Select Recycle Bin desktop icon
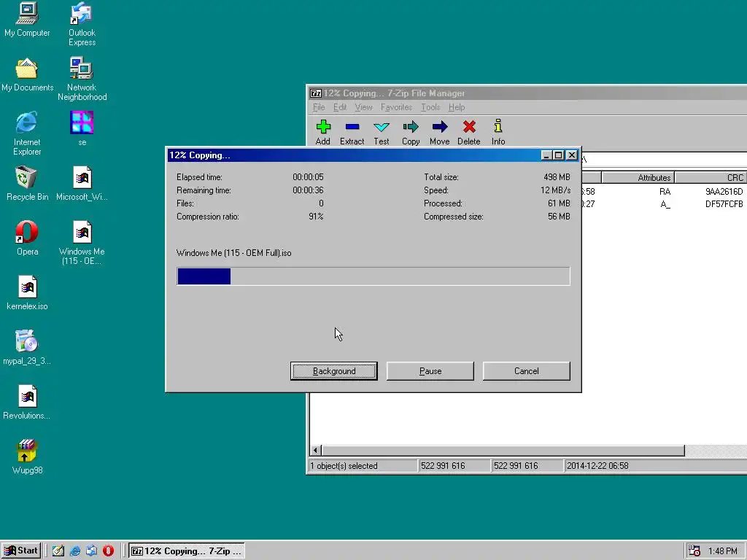 click(x=27, y=184)
